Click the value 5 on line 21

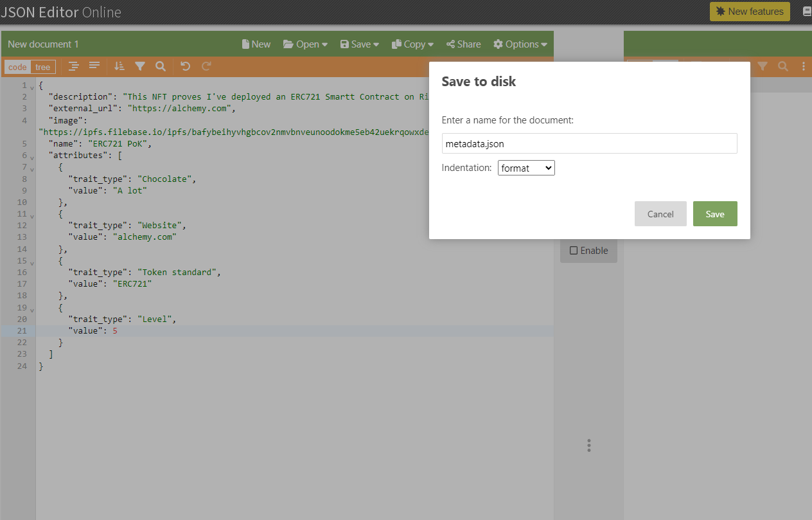(x=115, y=330)
